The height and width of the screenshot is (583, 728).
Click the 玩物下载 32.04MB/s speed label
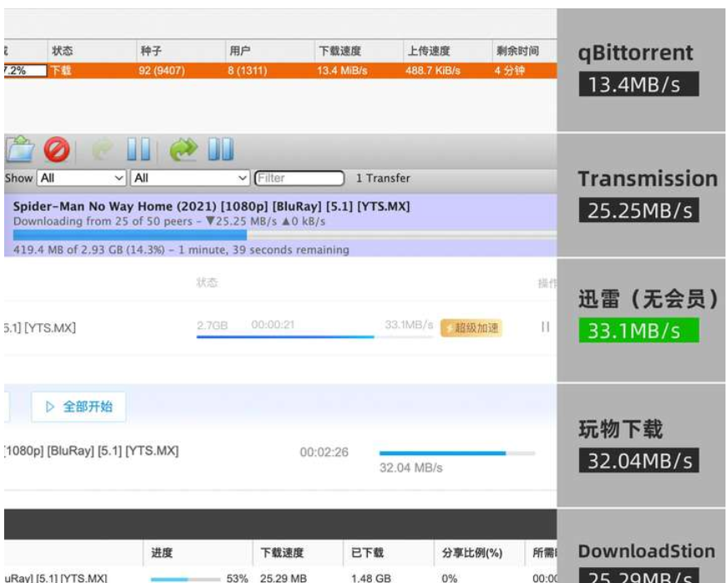click(639, 460)
